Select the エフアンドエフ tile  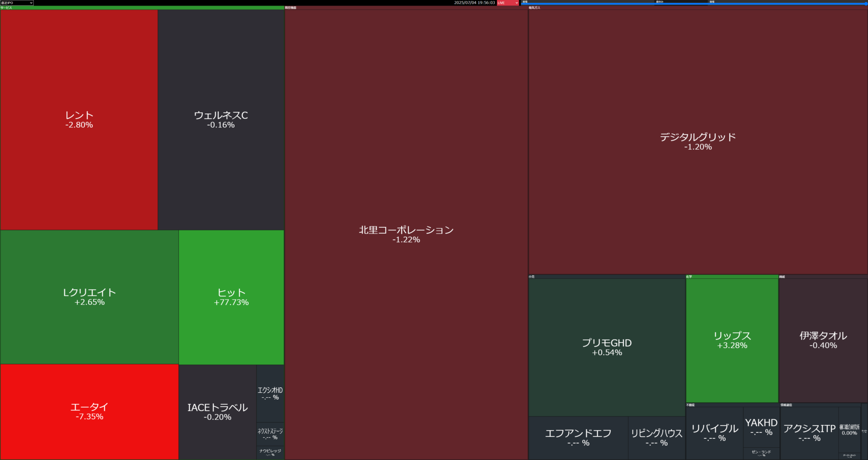coord(578,438)
